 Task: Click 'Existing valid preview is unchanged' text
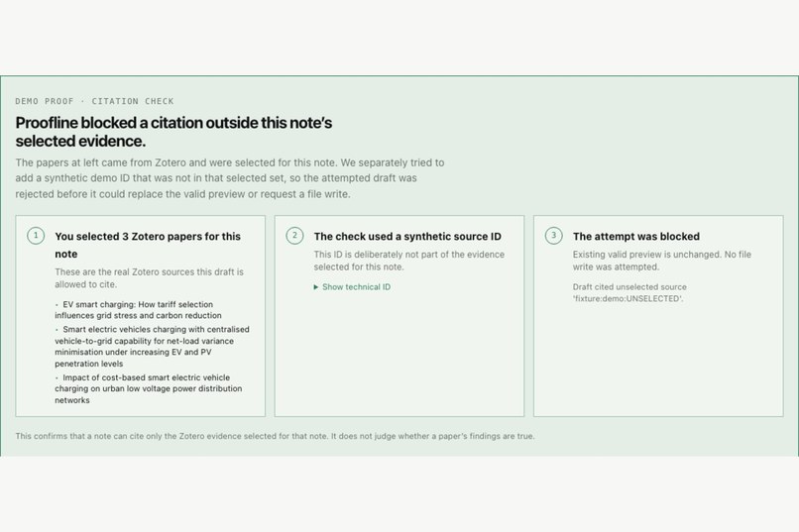pyautogui.click(x=662, y=261)
